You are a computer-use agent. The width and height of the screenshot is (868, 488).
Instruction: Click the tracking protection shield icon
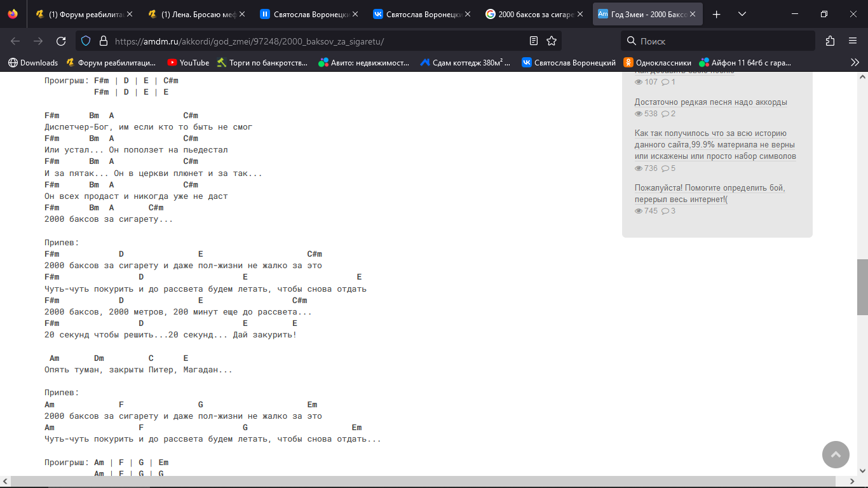coord(86,41)
